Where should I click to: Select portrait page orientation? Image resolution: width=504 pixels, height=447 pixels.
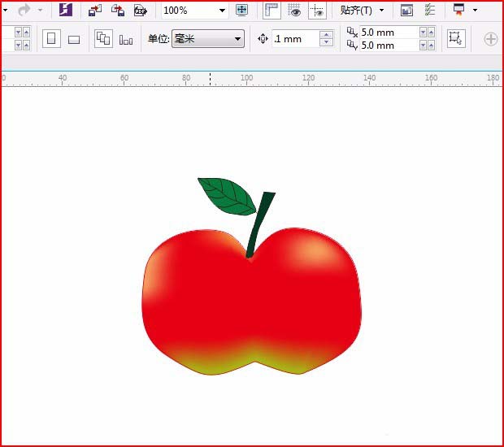tap(51, 39)
